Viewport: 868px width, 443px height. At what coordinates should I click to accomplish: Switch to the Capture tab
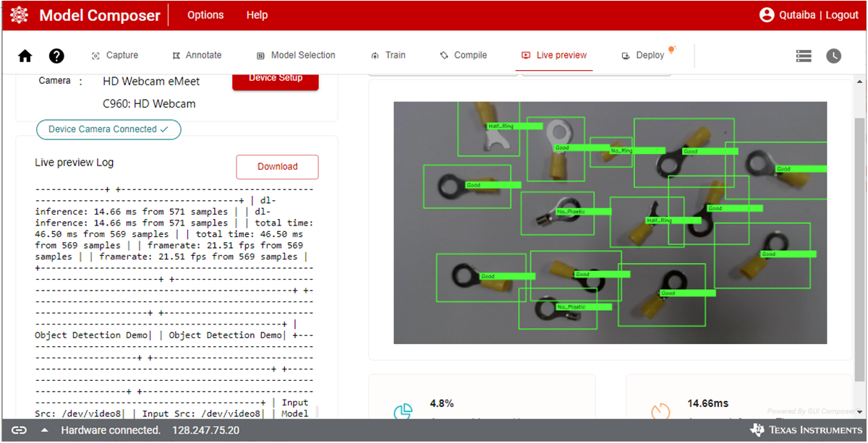pos(115,56)
